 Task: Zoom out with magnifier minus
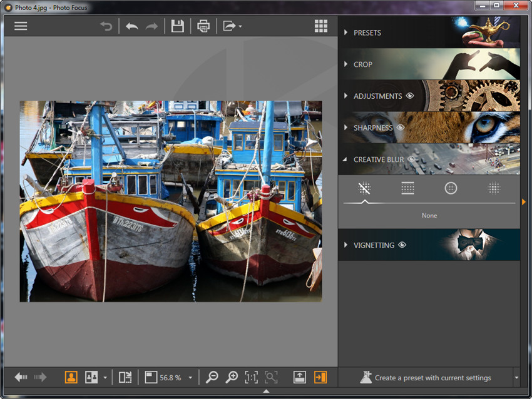[x=212, y=377]
